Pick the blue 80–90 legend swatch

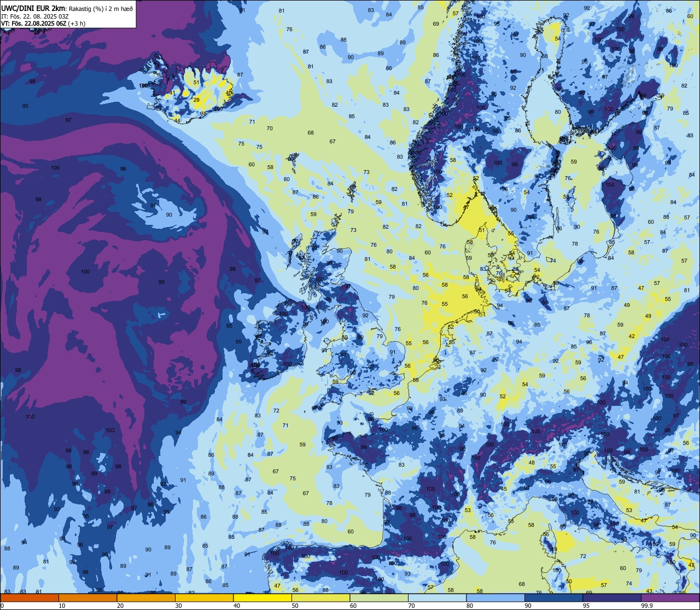495,598
